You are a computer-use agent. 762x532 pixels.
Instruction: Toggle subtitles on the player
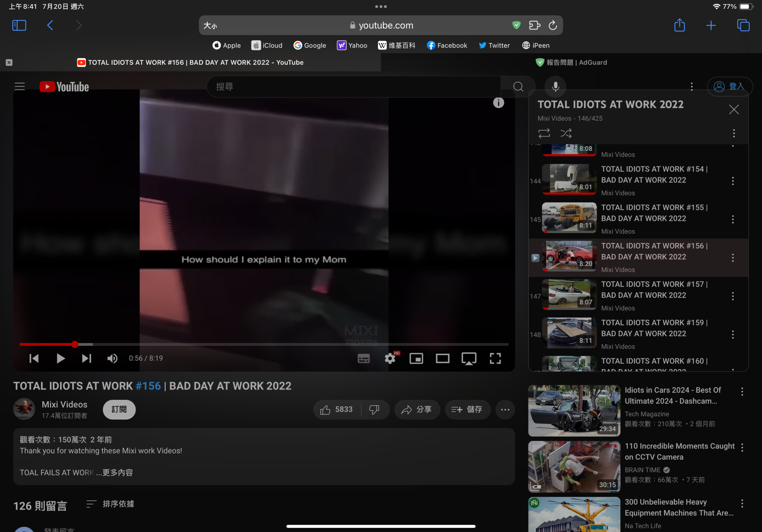[363, 358]
